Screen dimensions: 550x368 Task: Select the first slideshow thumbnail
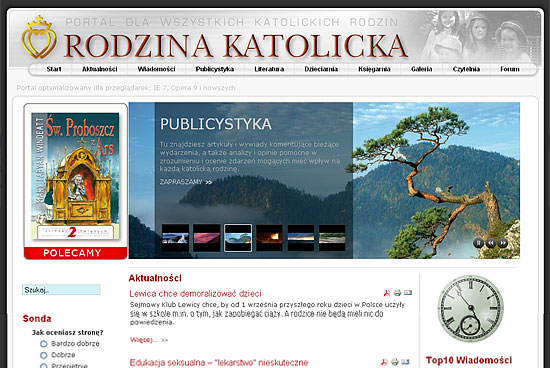(175, 238)
